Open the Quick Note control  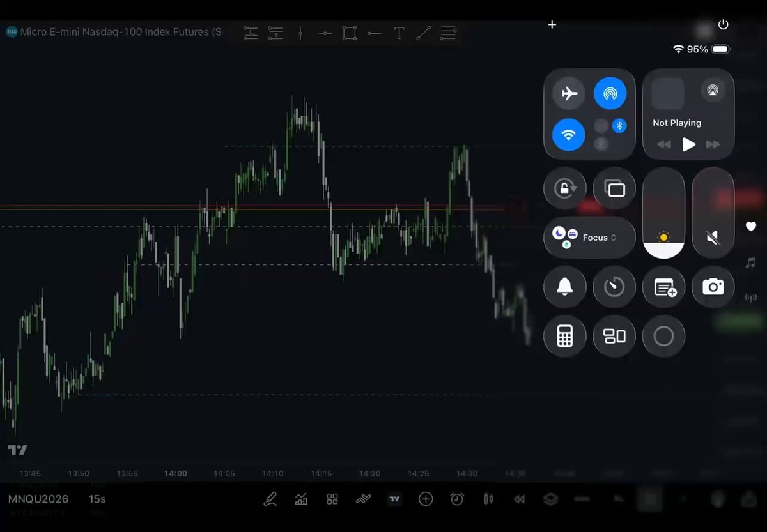(663, 287)
